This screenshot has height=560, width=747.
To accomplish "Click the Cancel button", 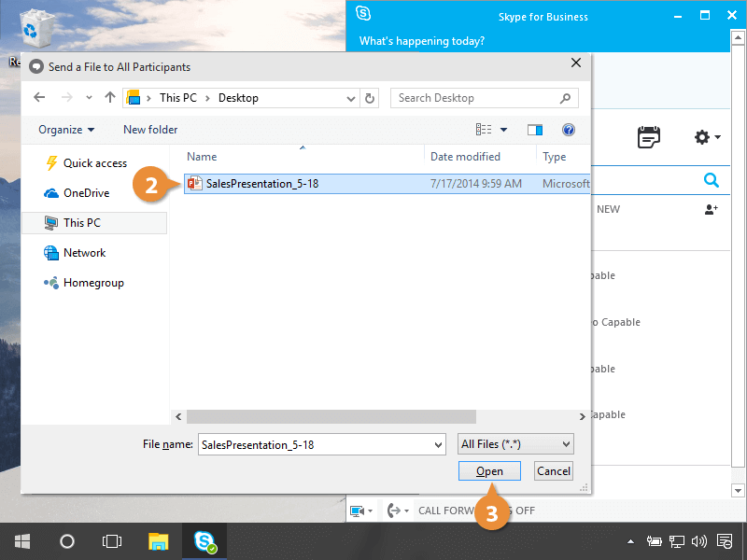I will [554, 471].
